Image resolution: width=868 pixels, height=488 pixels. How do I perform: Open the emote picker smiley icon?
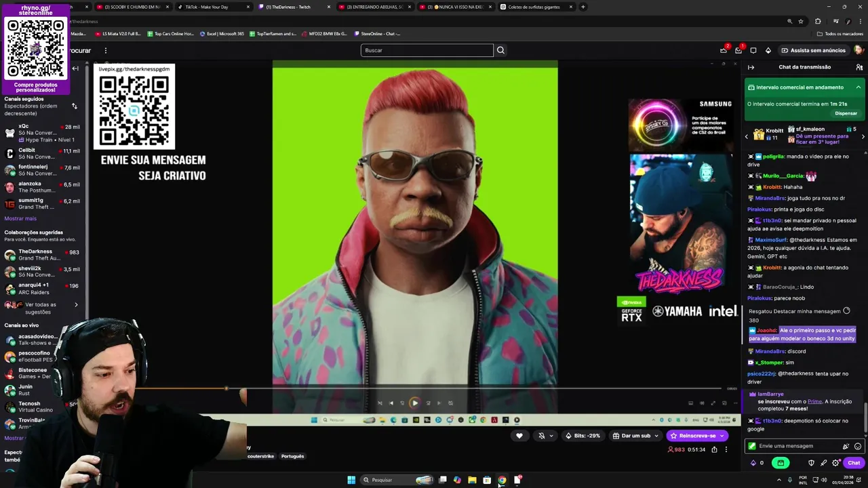858,446
